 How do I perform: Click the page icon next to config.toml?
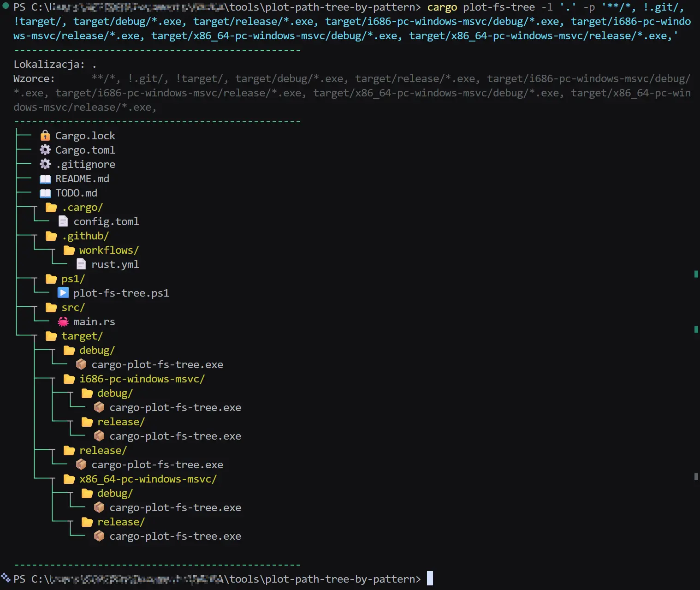63,221
